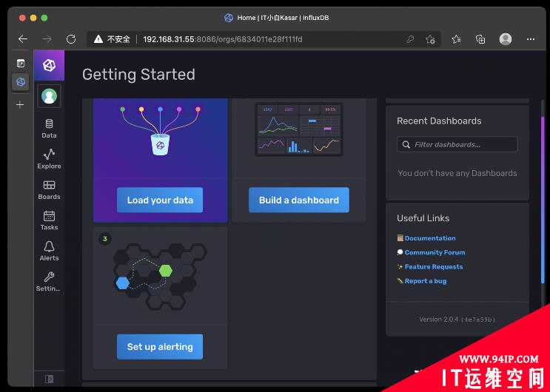Click the 'Version 2.0.4' text
The width and height of the screenshot is (550, 392).
pyautogui.click(x=438, y=320)
